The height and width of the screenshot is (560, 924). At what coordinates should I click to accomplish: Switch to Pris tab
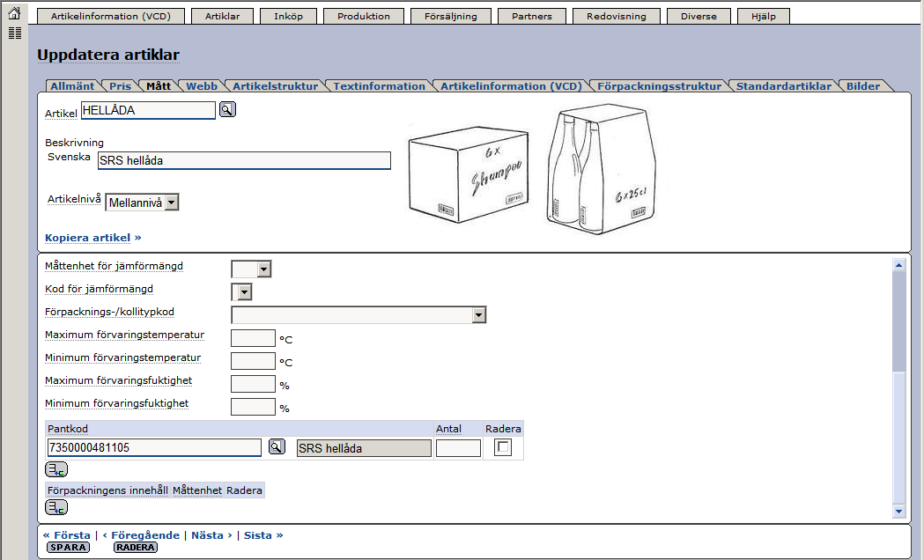tap(120, 86)
